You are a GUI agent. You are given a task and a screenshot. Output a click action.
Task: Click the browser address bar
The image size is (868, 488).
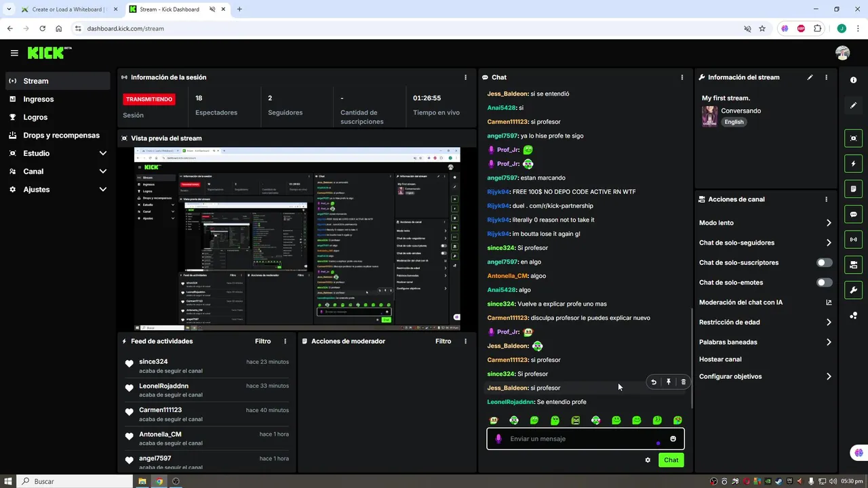click(407, 28)
